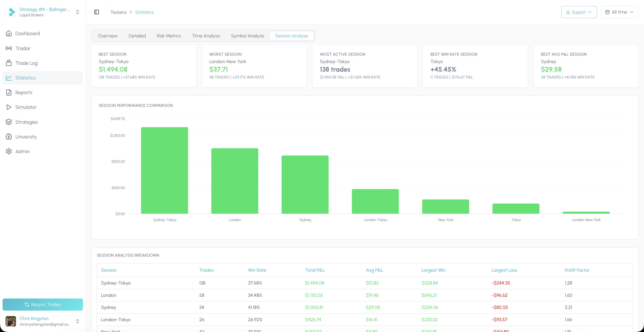Screen dimensions: 644x332
Task: Open the University brain icon
Action: click(x=9, y=137)
